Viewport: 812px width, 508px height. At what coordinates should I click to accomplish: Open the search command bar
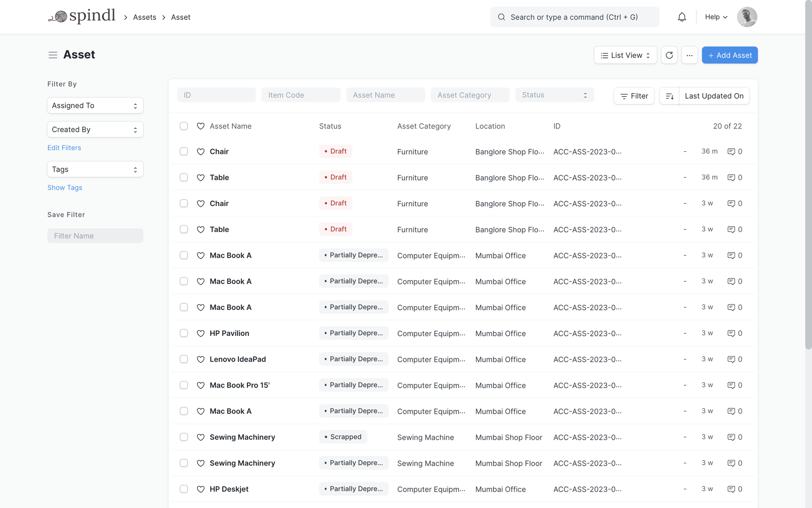[574, 17]
